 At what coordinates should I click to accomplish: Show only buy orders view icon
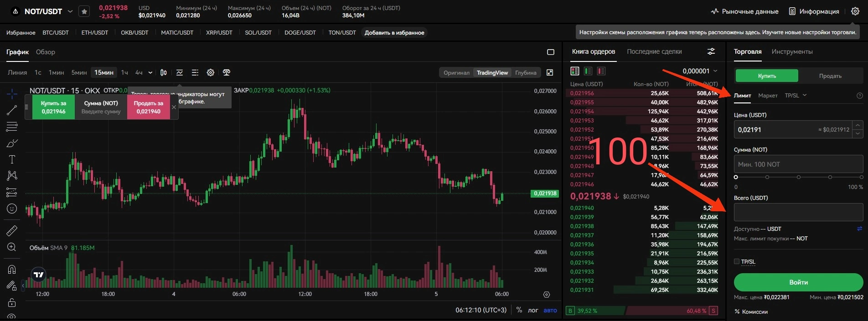click(588, 71)
